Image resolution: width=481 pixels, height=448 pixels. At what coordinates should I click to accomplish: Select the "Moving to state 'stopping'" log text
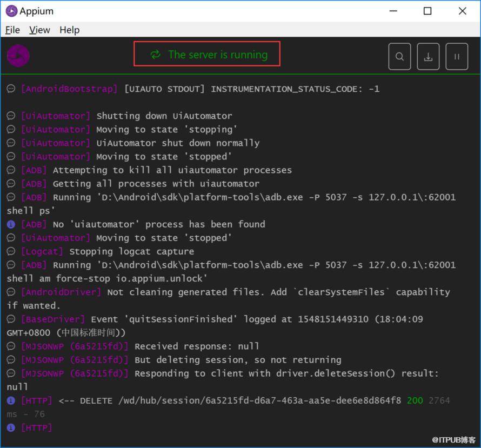pos(166,130)
